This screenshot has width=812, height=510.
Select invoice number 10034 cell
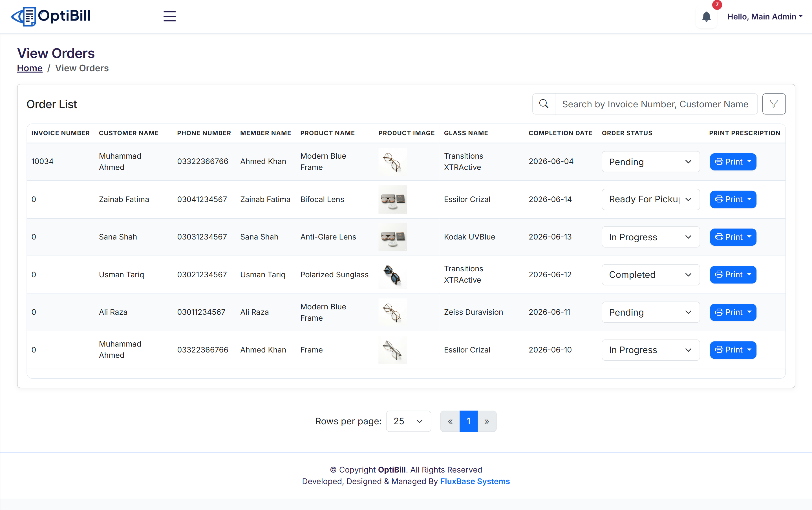pos(43,161)
